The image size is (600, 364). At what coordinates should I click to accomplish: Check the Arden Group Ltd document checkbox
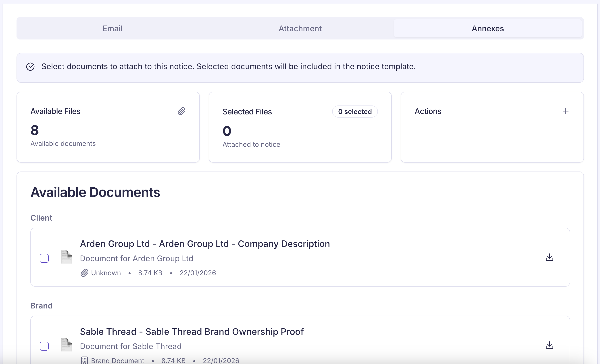point(44,258)
